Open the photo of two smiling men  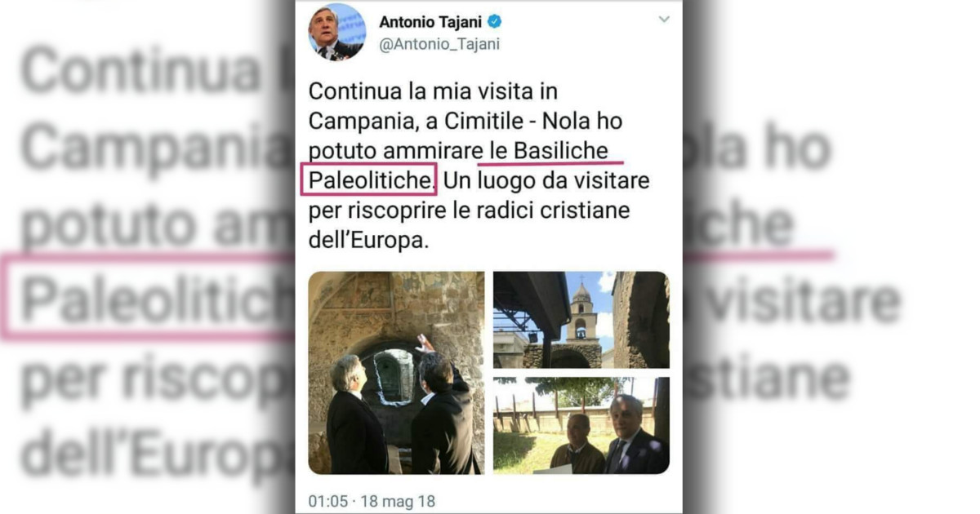click(x=581, y=425)
